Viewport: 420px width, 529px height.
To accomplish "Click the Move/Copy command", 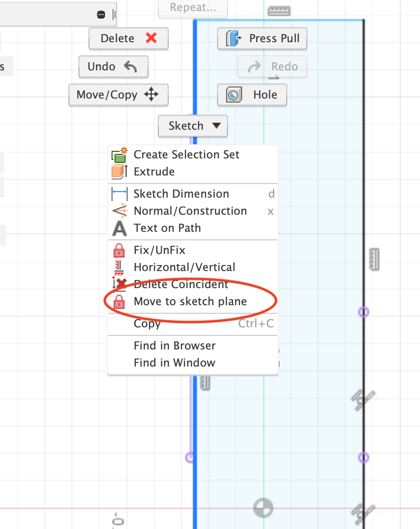I will [118, 95].
